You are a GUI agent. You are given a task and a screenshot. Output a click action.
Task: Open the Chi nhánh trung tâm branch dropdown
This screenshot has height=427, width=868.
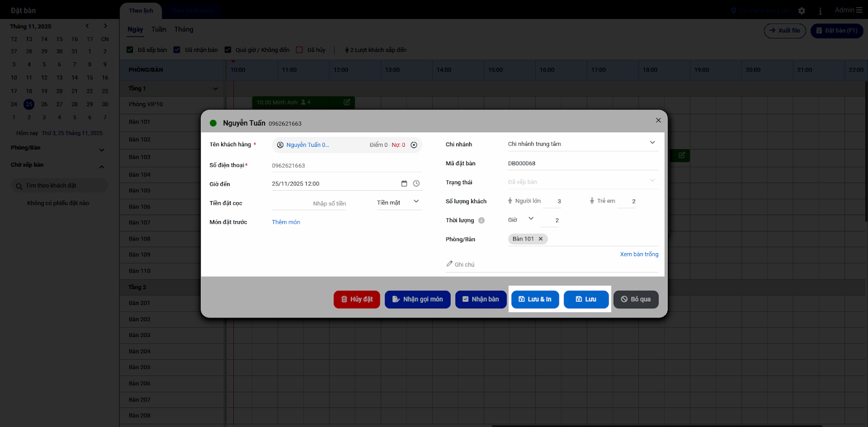tap(583, 144)
